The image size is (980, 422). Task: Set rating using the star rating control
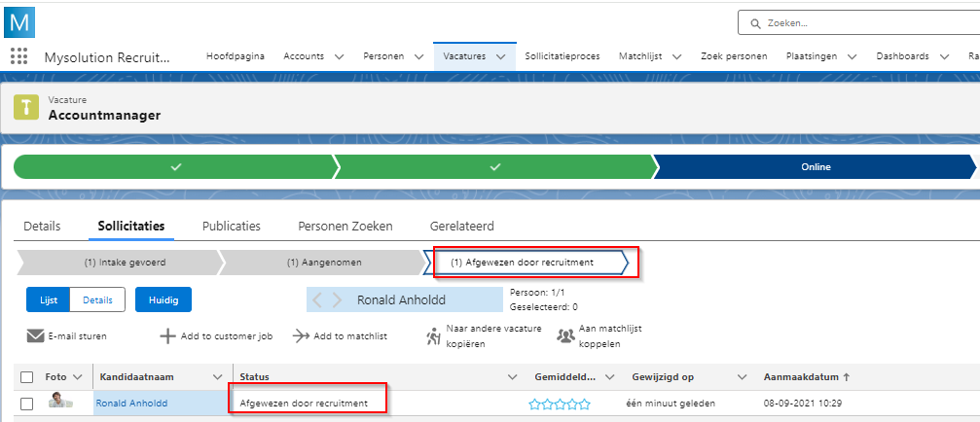pos(560,404)
